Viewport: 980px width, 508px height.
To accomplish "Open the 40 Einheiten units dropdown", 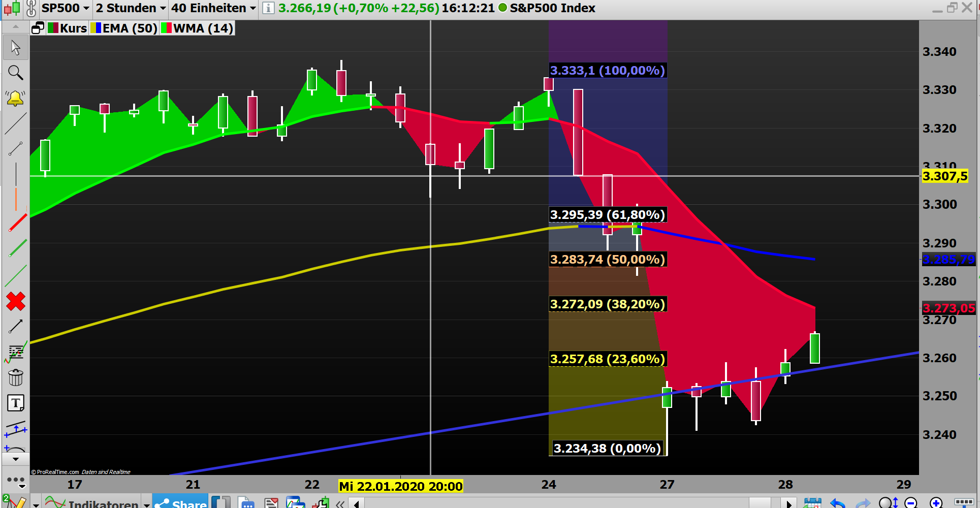I will click(x=212, y=8).
